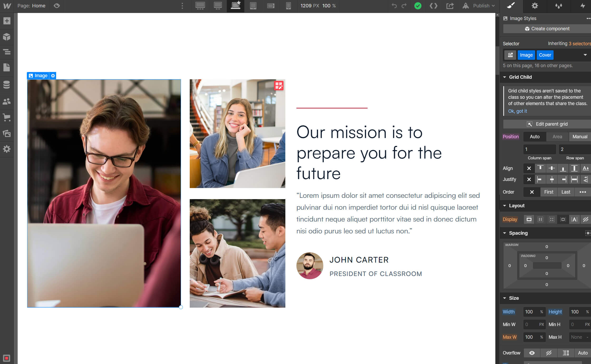
Task: Dismiss the grid note with Ok, got it
Action: [517, 111]
